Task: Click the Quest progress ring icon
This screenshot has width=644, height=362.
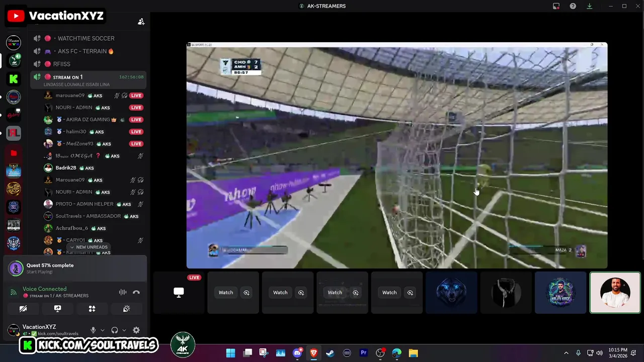Action: click(16, 268)
